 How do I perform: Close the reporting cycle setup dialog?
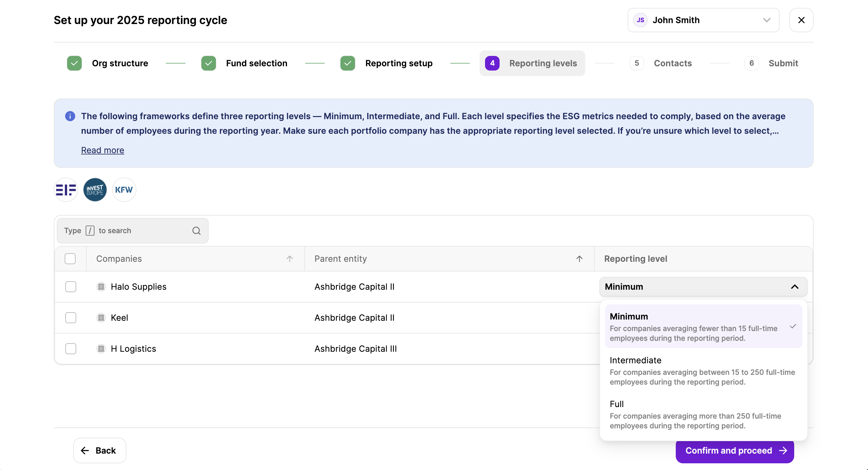pyautogui.click(x=801, y=20)
